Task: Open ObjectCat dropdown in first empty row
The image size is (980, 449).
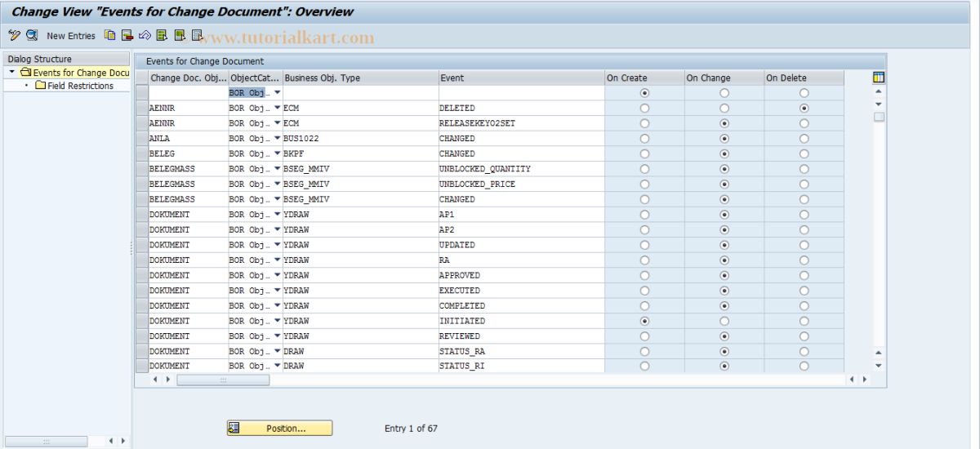Action: coord(277,93)
